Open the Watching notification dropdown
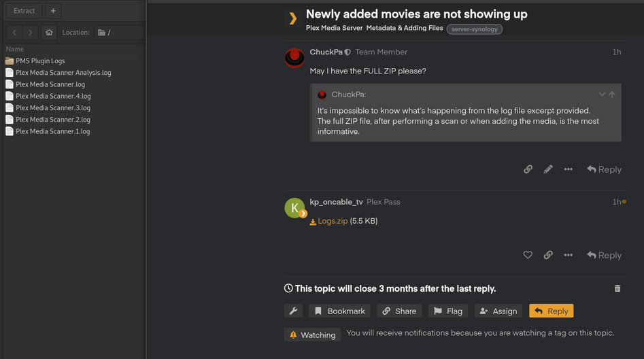The width and height of the screenshot is (644, 359). pos(313,335)
